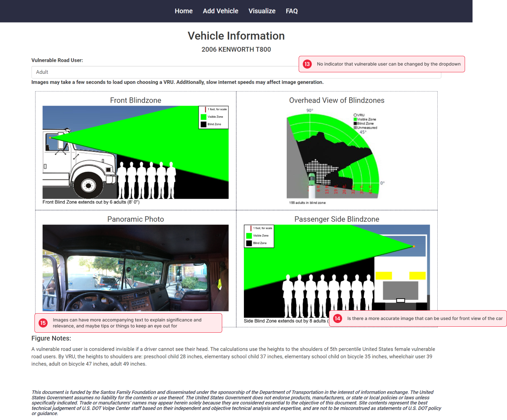Go to Add Vehicle page
The image size is (507, 420).
[220, 11]
